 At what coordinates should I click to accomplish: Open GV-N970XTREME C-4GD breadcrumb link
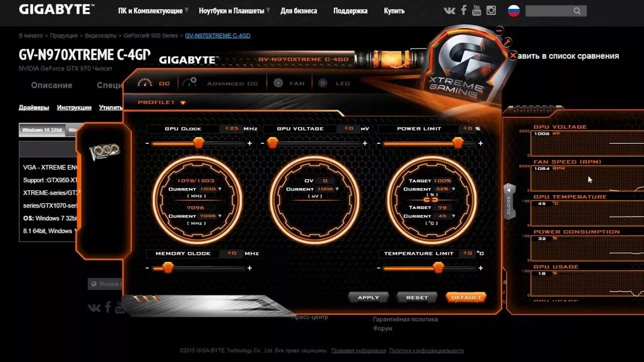point(217,36)
